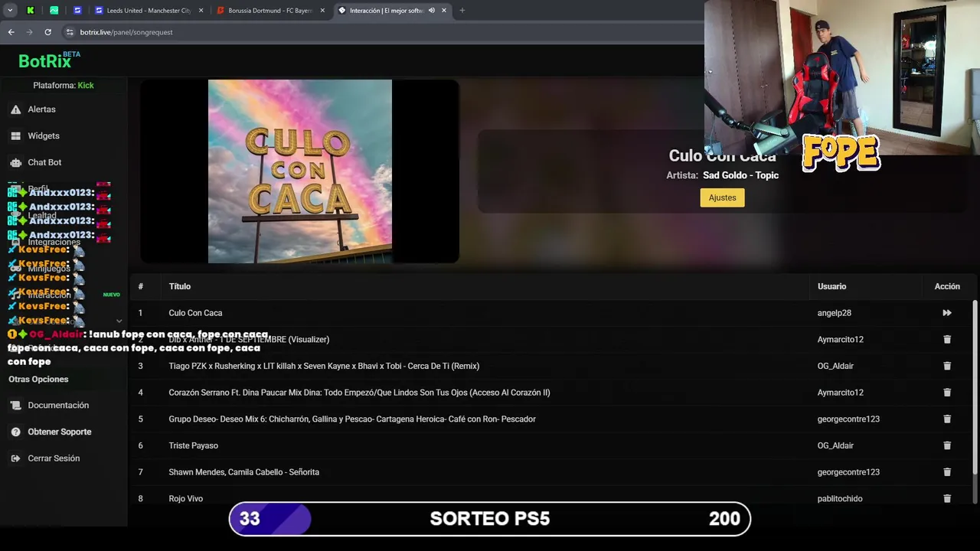
Task: Switch to the pinned green chart tab
Action: click(x=54, y=11)
